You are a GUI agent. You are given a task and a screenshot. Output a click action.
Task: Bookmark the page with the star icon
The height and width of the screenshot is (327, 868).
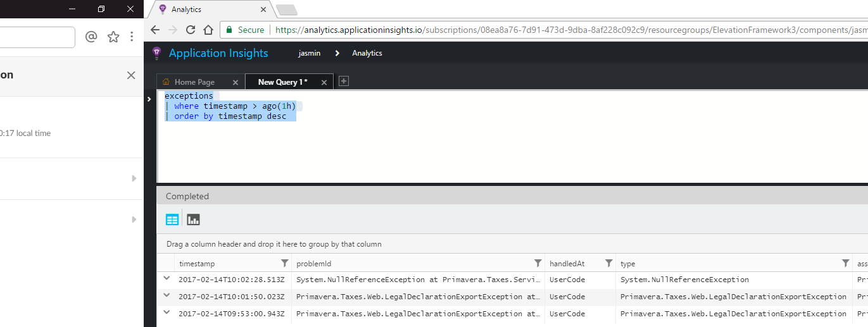(x=113, y=37)
